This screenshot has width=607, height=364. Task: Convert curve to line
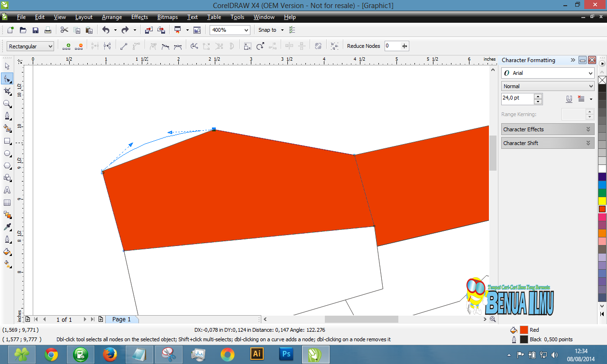[124, 46]
